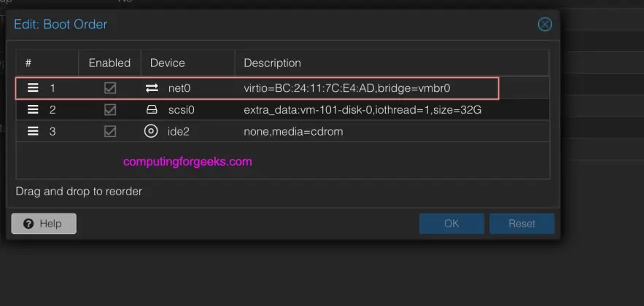Image resolution: width=644 pixels, height=306 pixels.
Task: Toggle the Enabled checkbox for net0
Action: 110,88
